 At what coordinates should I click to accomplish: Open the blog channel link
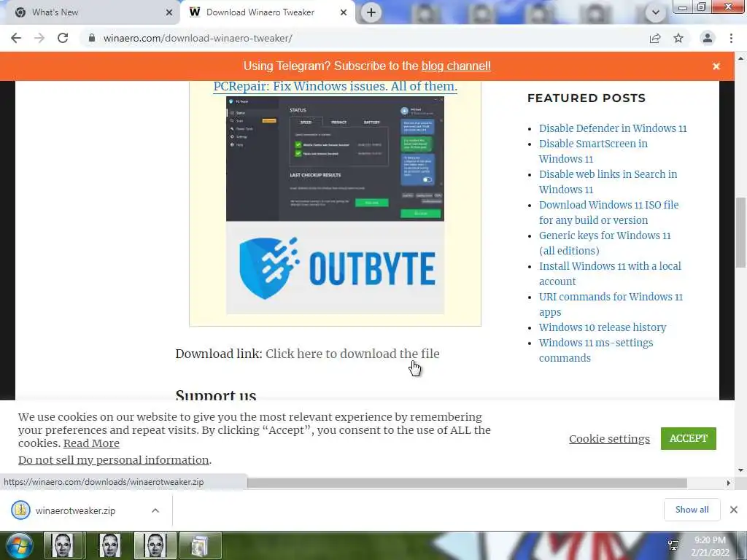click(456, 66)
